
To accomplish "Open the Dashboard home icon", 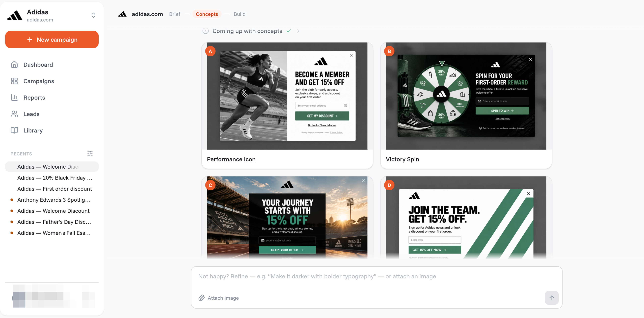I will pos(14,64).
